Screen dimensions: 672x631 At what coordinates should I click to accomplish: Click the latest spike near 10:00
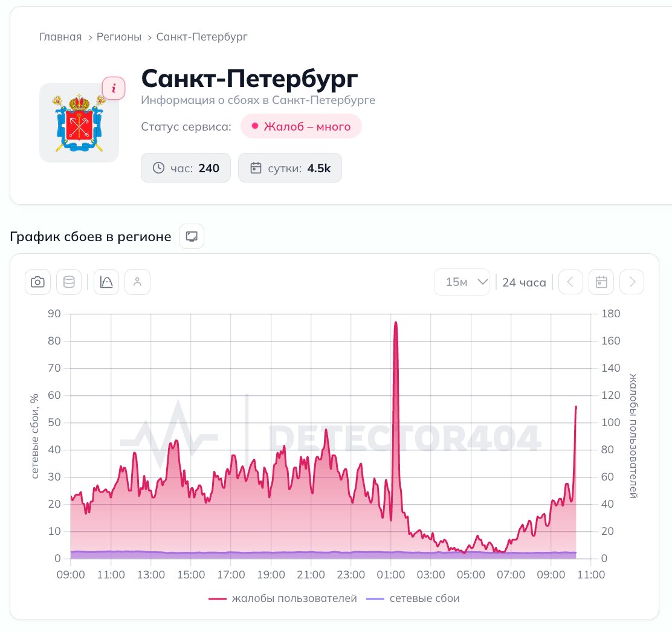click(575, 407)
